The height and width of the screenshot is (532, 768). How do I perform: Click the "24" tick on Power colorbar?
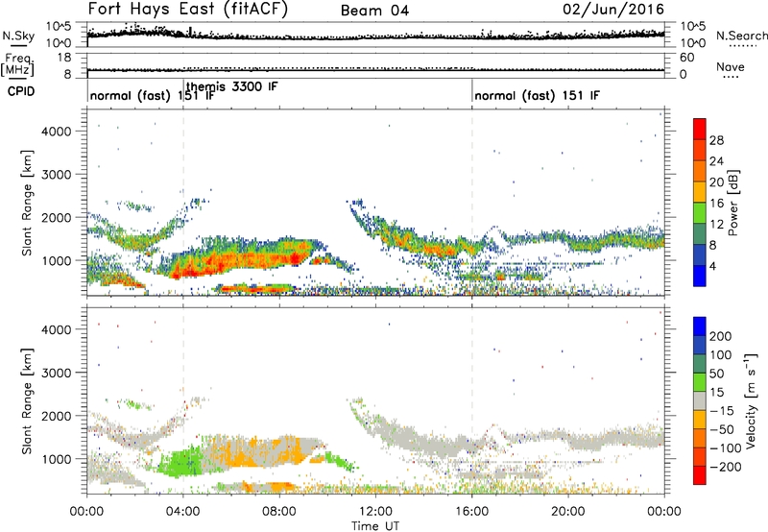716,161
